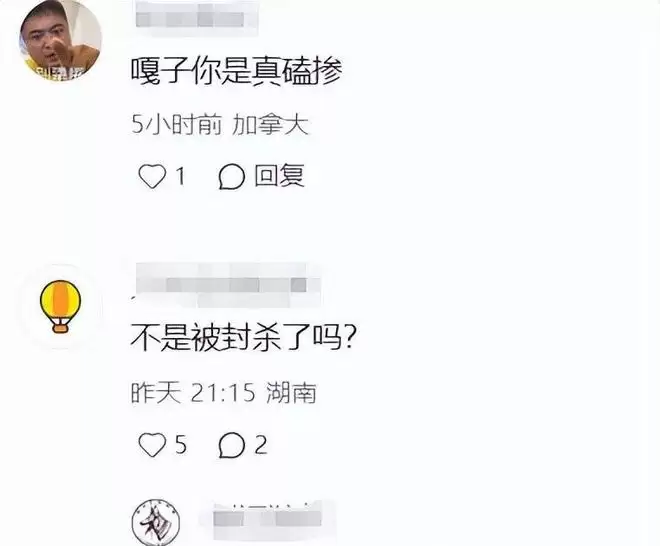
Task: Select the comment text 嘎子你是真磕掺
Action: point(237,70)
